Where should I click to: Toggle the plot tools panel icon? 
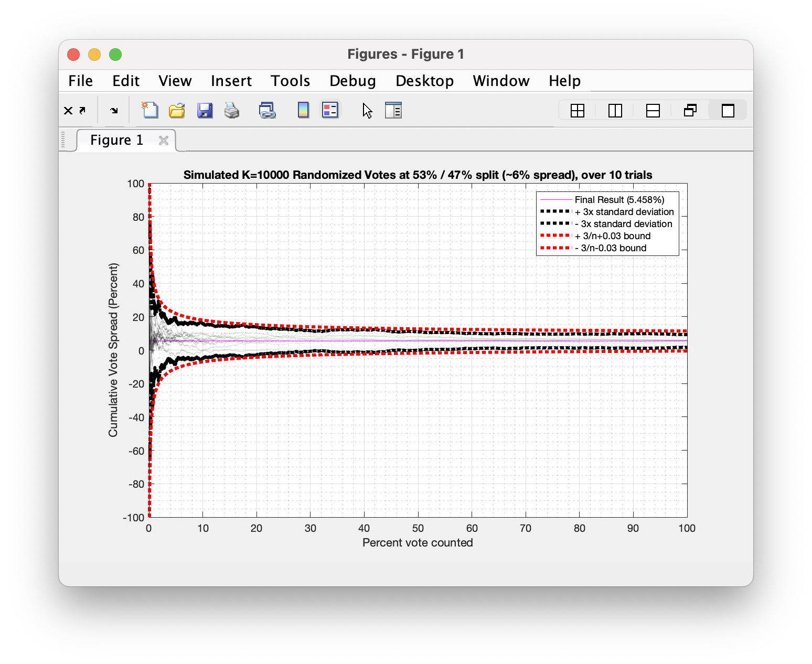[x=393, y=110]
